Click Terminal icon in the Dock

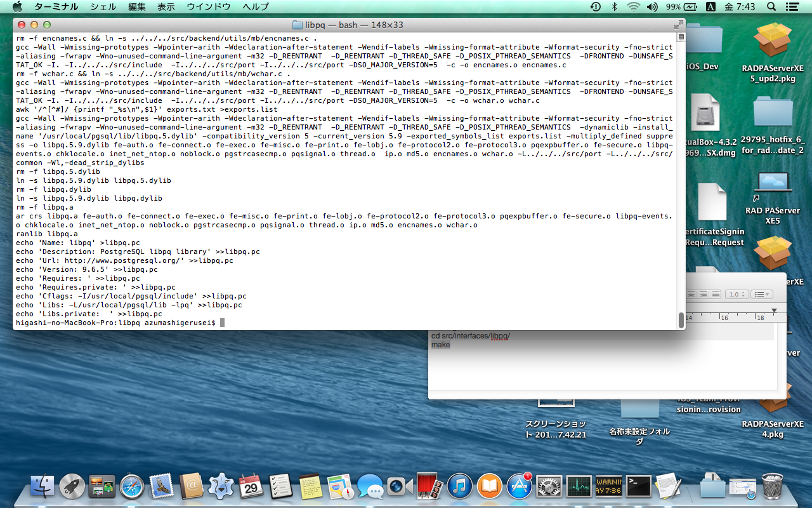click(638, 486)
